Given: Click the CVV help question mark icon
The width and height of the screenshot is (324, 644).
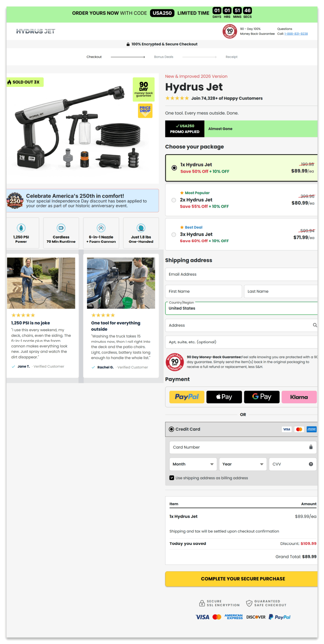Looking at the screenshot, I should (311, 464).
